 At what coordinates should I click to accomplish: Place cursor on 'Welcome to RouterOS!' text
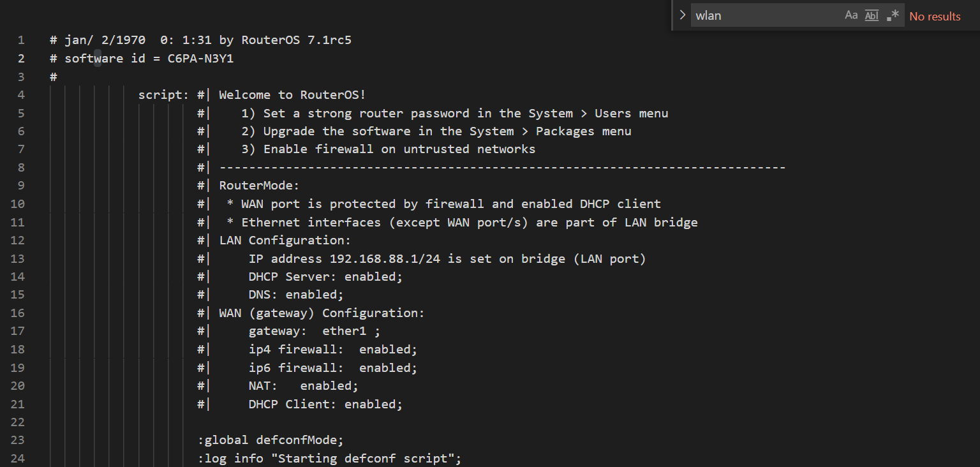(x=292, y=95)
